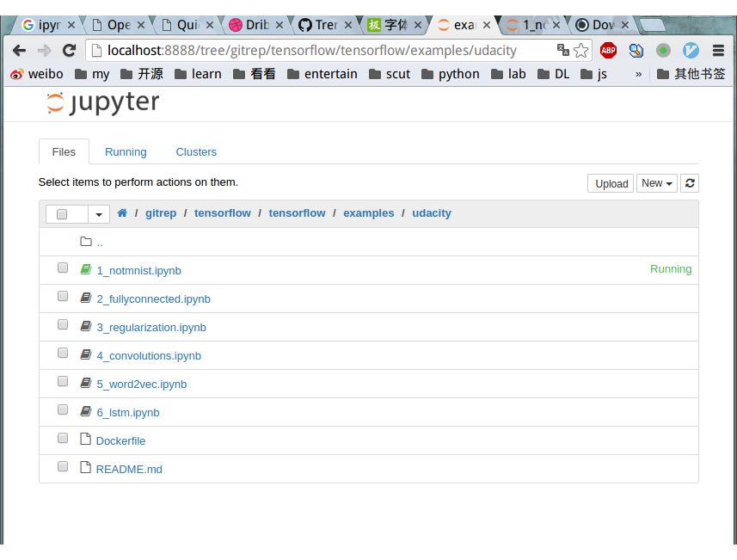Check the box for 1_notmnist.ipynb
Screen dimensions: 737x560
point(63,268)
